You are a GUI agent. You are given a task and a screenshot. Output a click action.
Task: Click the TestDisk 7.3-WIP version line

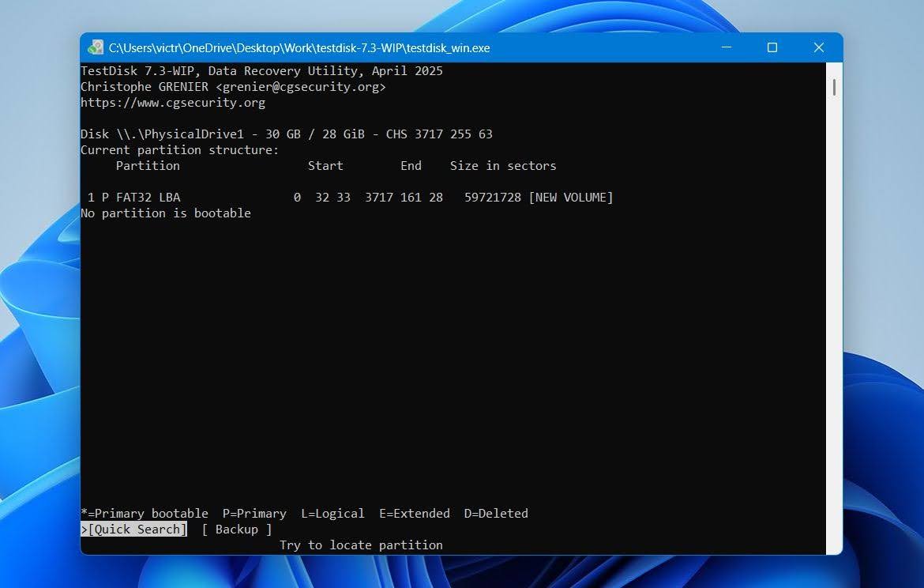[x=261, y=71]
